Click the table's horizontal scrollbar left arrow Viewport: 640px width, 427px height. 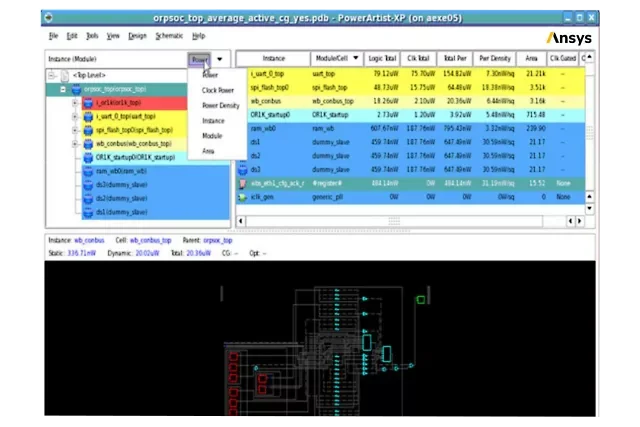tap(241, 221)
